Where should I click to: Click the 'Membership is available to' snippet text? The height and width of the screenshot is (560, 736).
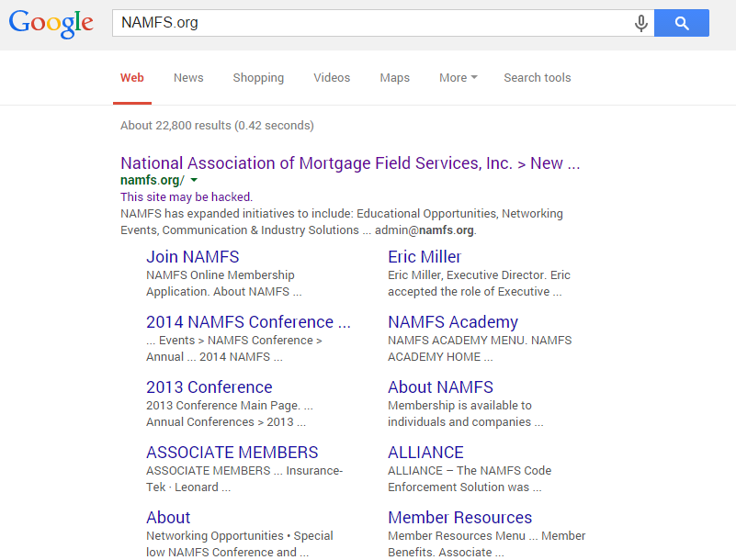pyautogui.click(x=465, y=414)
